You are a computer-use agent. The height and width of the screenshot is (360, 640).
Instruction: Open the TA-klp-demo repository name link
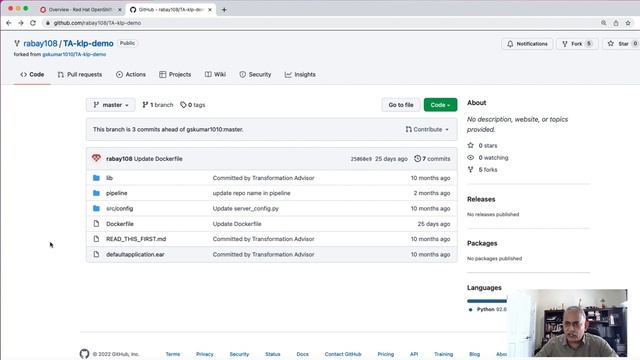[88, 43]
